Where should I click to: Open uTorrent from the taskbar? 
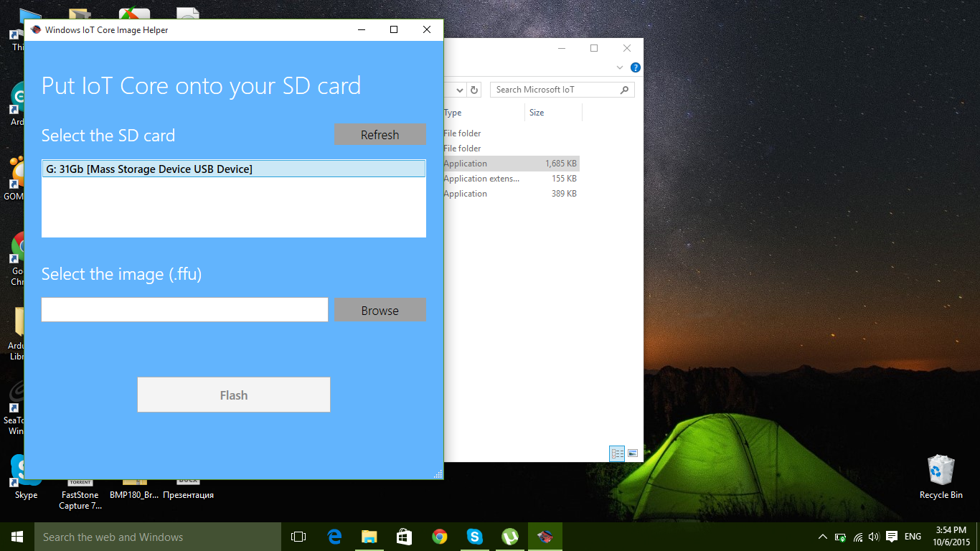[x=510, y=537]
